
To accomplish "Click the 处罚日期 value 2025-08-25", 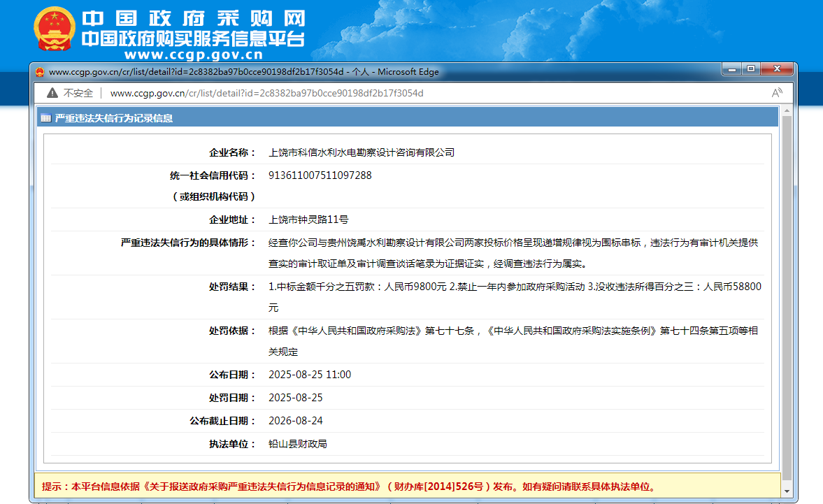I will 296,398.
